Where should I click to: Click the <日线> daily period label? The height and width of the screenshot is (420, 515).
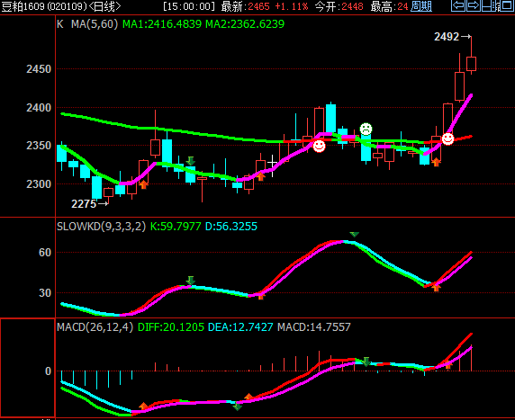tap(104, 6)
